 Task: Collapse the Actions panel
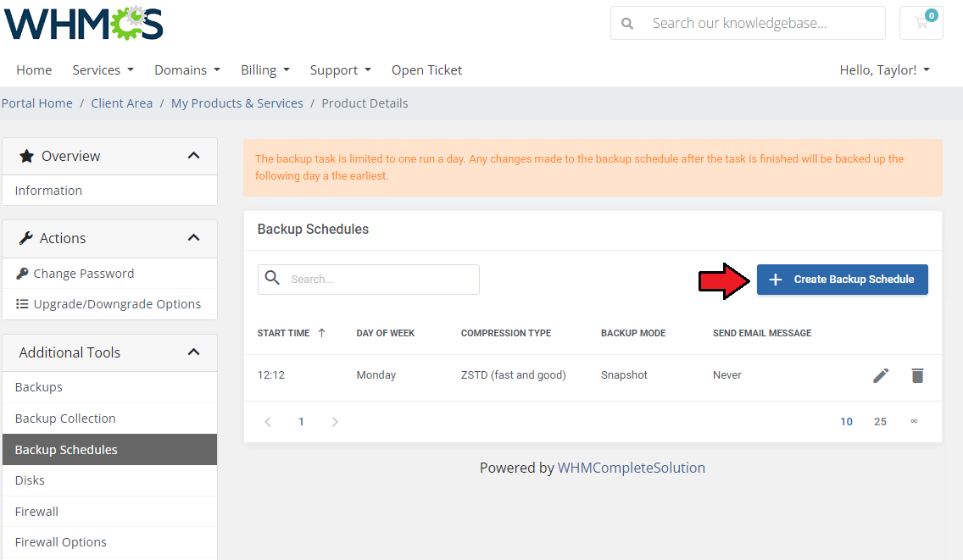[x=193, y=238]
